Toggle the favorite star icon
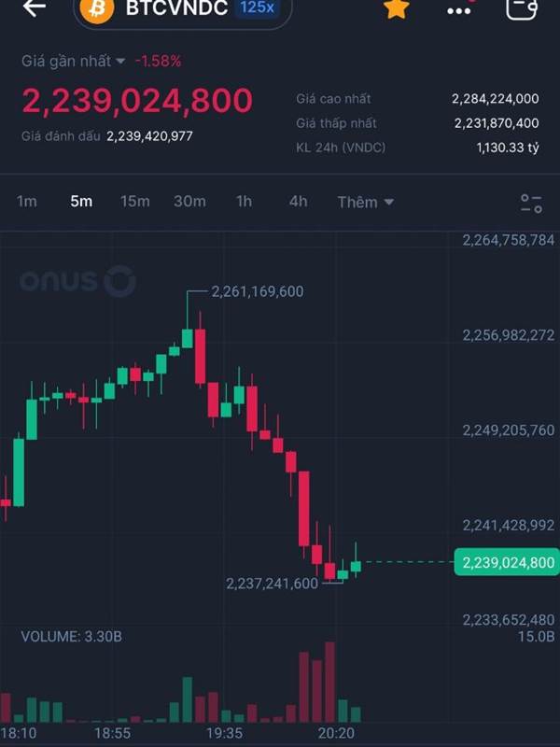Screen dimensions: 560x747 [x=397, y=8]
